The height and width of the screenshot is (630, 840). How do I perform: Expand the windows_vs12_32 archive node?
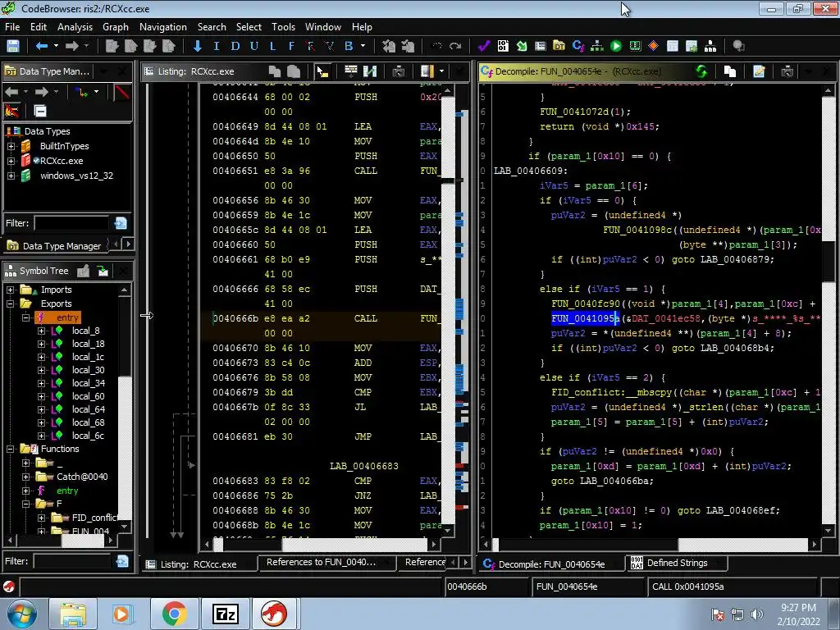pos(11,176)
